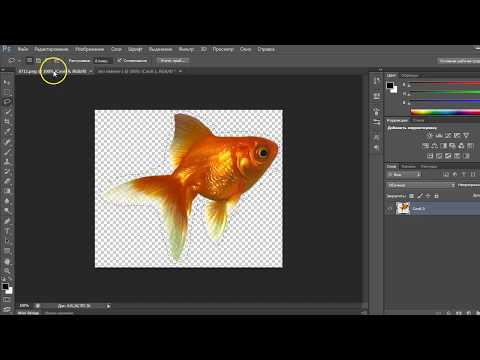Select the Pen tool
The height and width of the screenshot is (360, 480).
[7, 221]
